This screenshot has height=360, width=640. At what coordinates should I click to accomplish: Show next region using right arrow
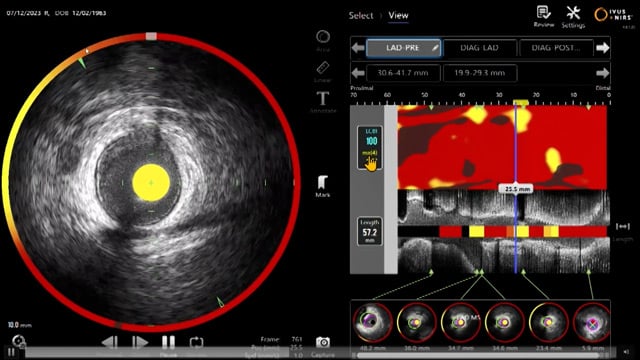[x=602, y=73]
